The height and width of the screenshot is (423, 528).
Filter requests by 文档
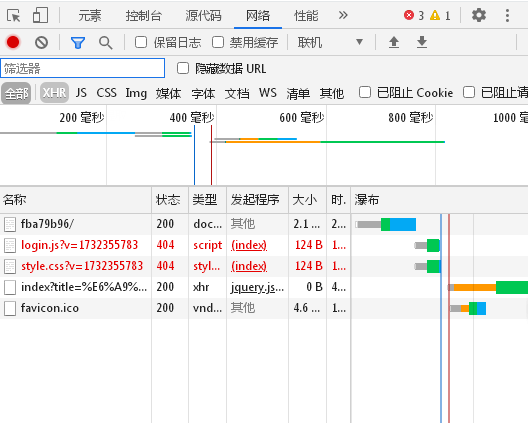[x=237, y=93]
